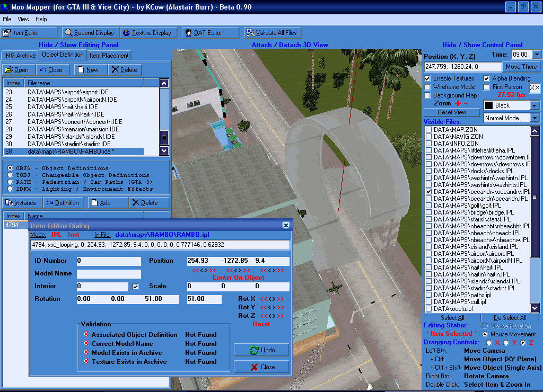Click Hide / Show Editing Panel
Viewport: 543px width, 392px height.
click(x=78, y=45)
